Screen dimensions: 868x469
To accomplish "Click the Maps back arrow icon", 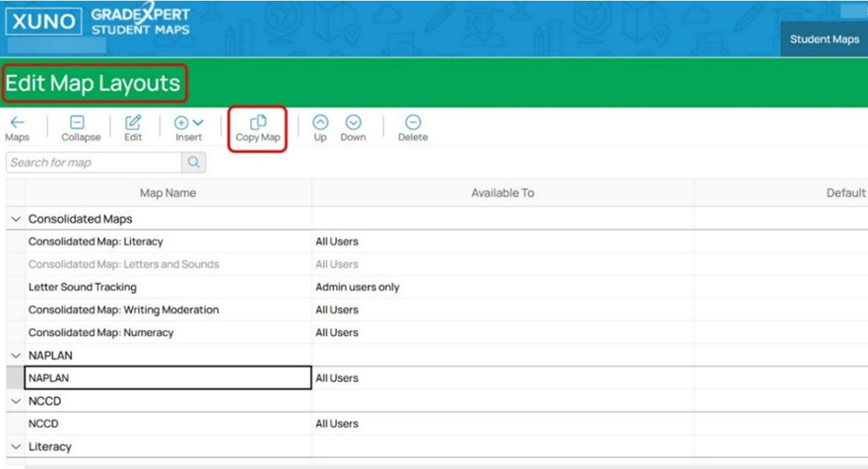I will [17, 123].
